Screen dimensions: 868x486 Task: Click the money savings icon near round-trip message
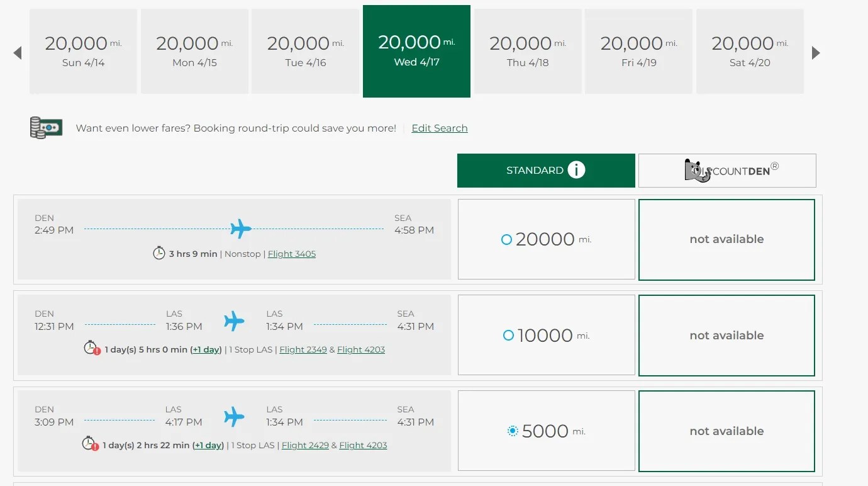point(45,127)
